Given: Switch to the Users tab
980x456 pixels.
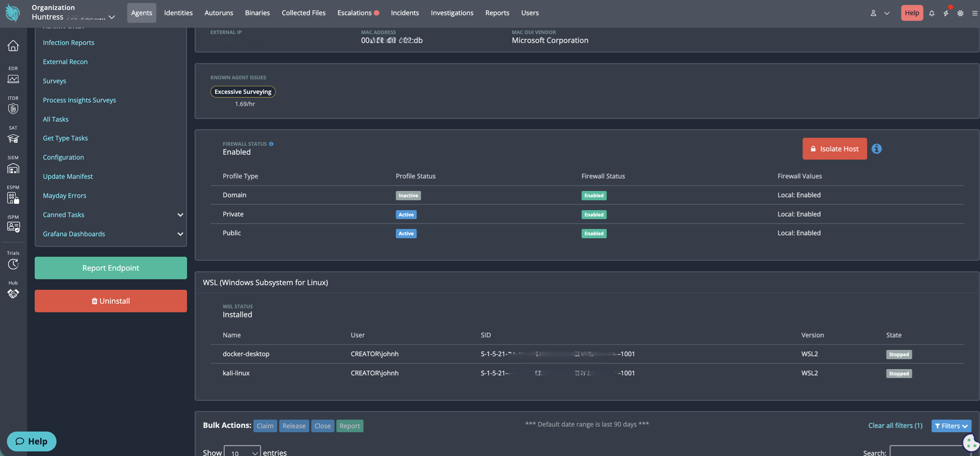Looking at the screenshot, I should click(530, 13).
